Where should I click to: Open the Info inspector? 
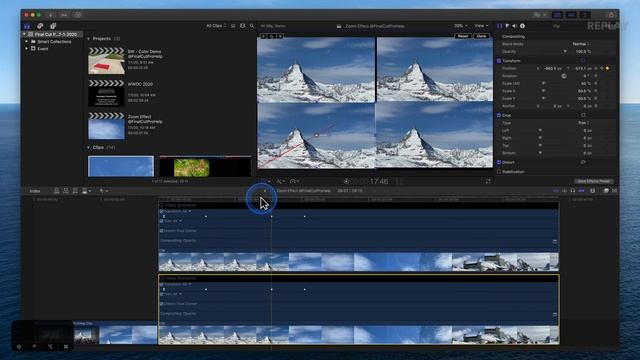click(522, 26)
